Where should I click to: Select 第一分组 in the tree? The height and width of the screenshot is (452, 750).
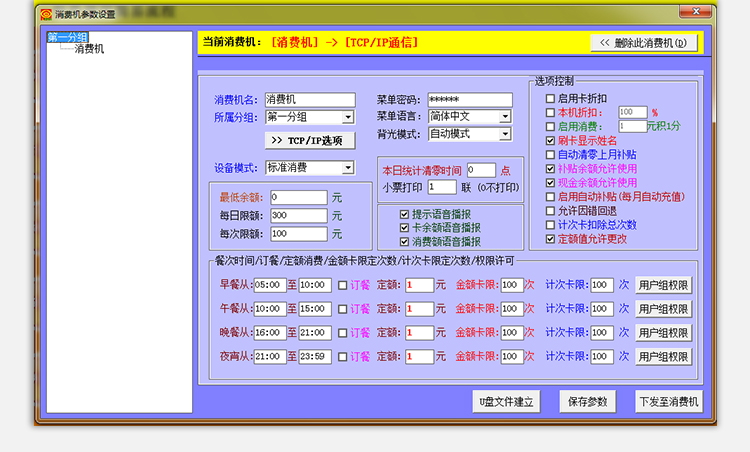coord(67,37)
